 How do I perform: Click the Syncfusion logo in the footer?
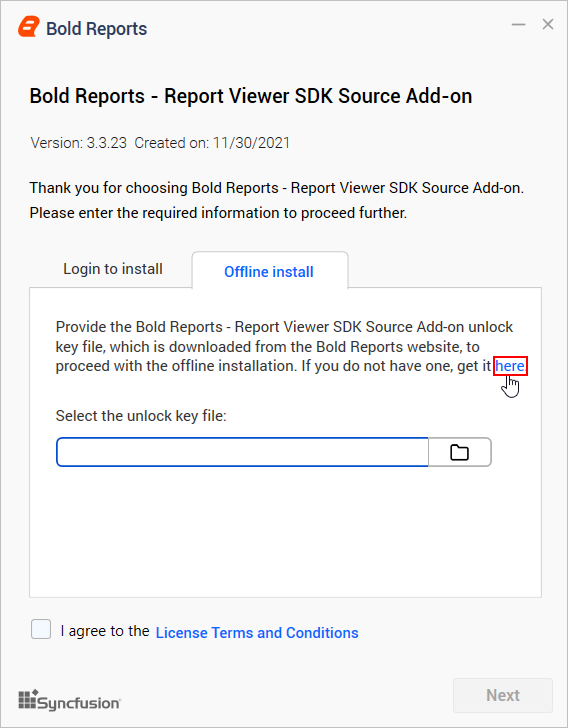(x=70, y=700)
